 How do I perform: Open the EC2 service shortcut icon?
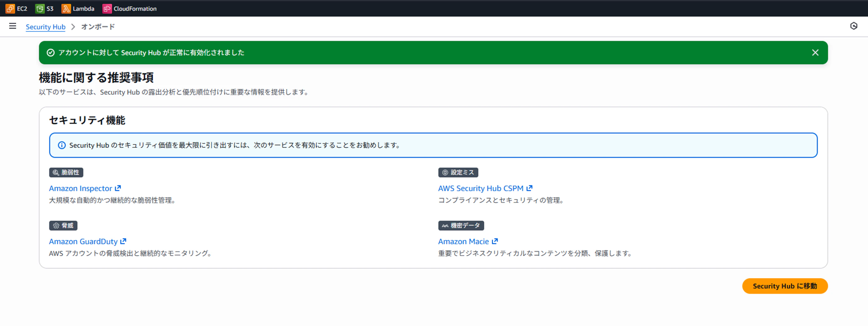(10, 8)
